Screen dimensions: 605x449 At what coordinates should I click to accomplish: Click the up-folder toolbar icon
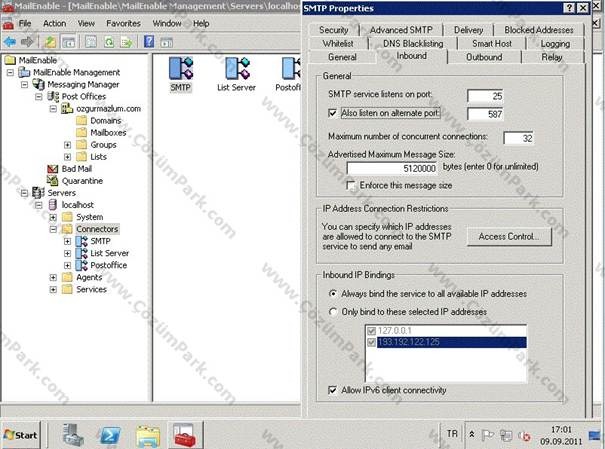(x=50, y=42)
